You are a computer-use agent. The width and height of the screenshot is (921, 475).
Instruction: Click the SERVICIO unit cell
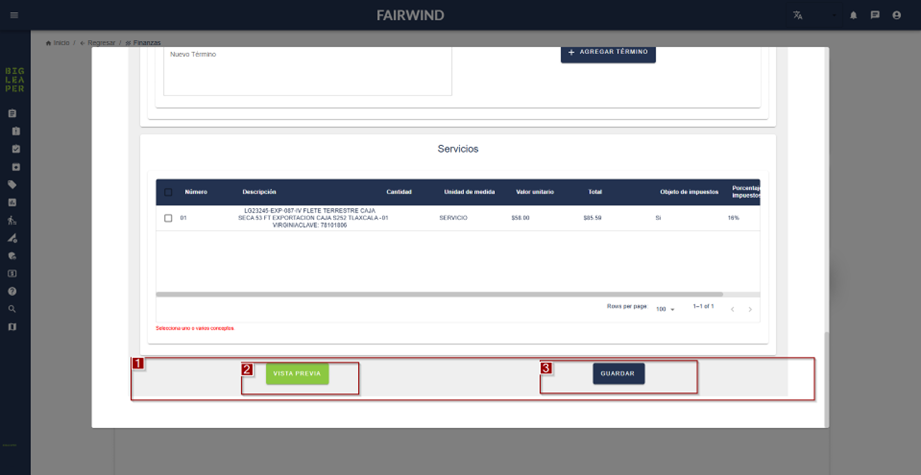[x=453, y=218]
